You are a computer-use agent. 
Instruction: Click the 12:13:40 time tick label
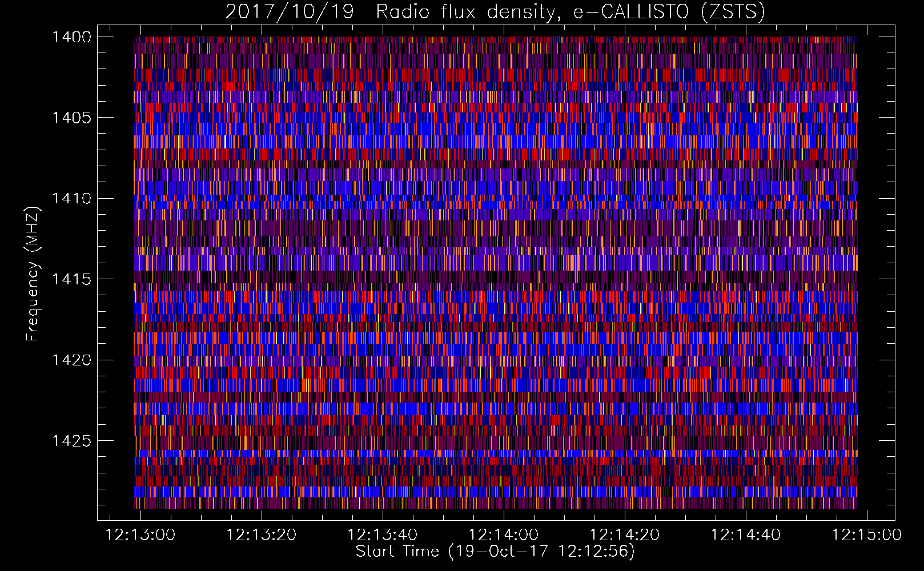pyautogui.click(x=383, y=535)
